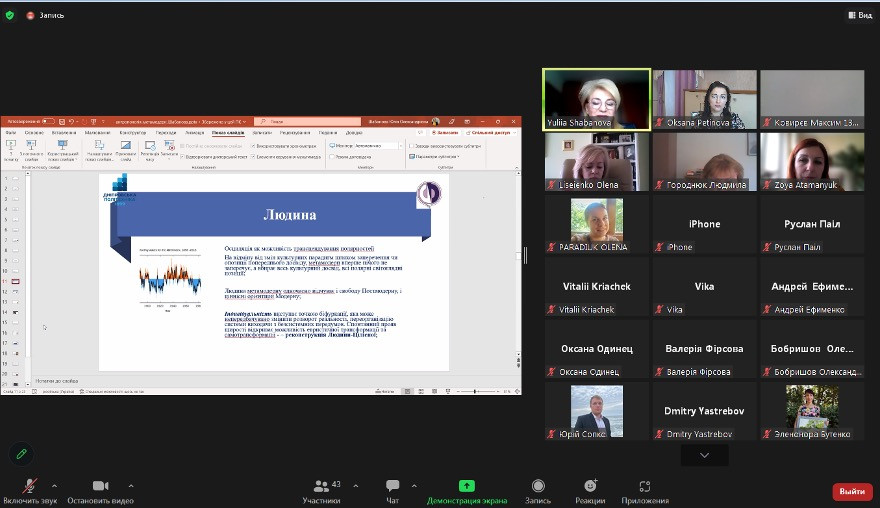This screenshot has height=508, width=880.
Task: Toggle the always use subtitles checkbox
Action: click(x=411, y=146)
